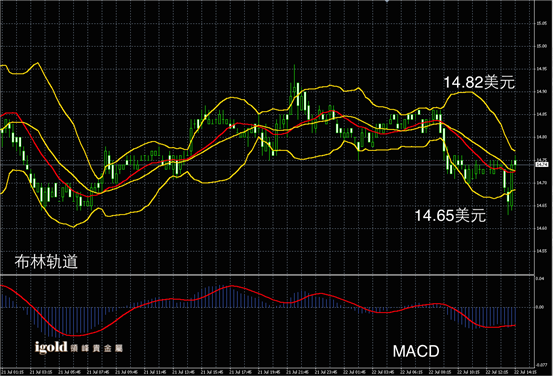The image size is (553, 376).
Task: Click the 14.60 level on the price axis
Action: click(x=541, y=228)
